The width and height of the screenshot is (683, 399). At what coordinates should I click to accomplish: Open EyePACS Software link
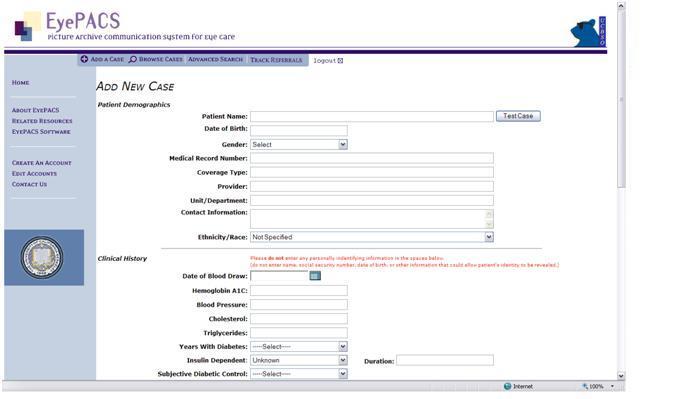point(41,131)
